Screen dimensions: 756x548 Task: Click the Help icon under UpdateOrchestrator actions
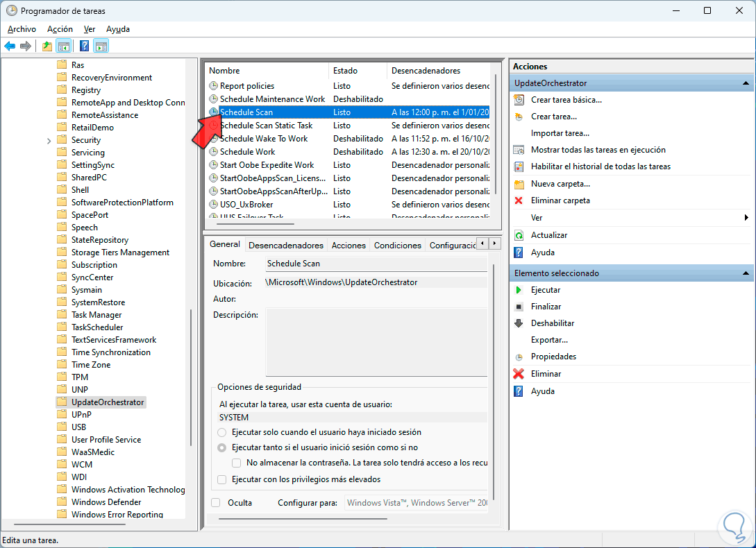(x=519, y=252)
